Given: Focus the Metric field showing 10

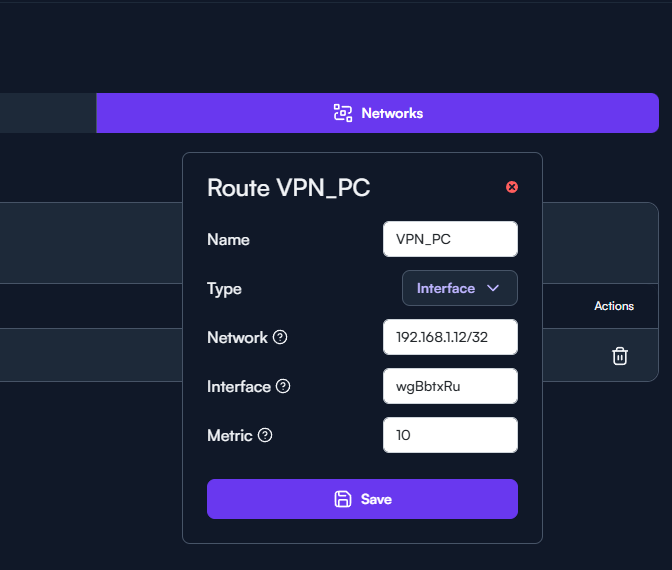Looking at the screenshot, I should (x=450, y=435).
